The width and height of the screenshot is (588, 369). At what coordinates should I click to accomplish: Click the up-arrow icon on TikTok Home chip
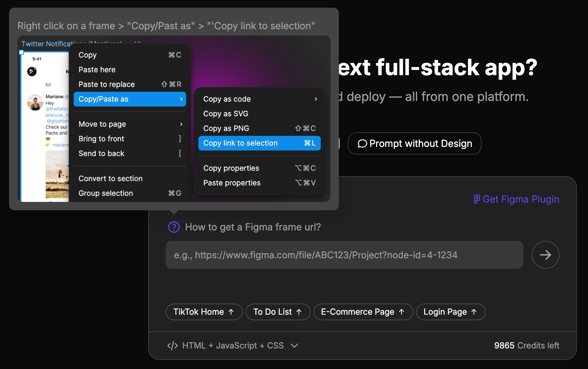point(231,312)
